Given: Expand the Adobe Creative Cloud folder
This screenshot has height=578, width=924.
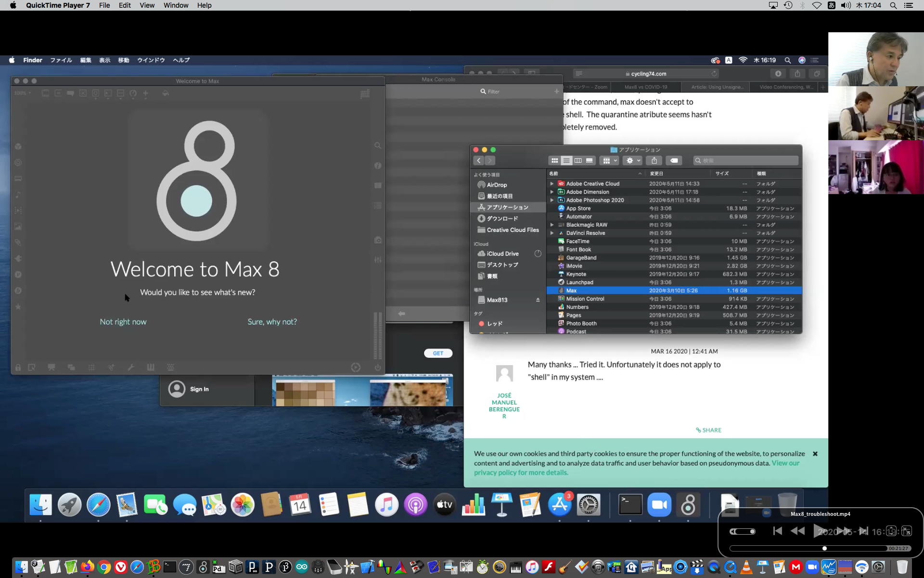Looking at the screenshot, I should point(552,184).
